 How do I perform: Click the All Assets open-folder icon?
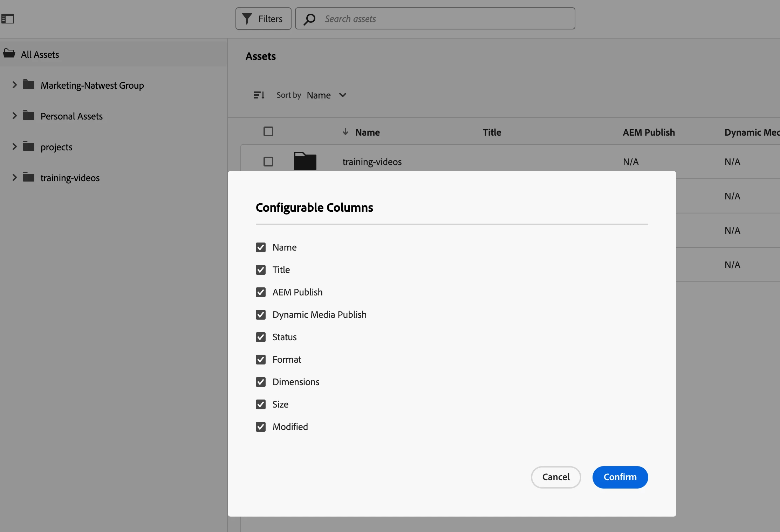[9, 54]
